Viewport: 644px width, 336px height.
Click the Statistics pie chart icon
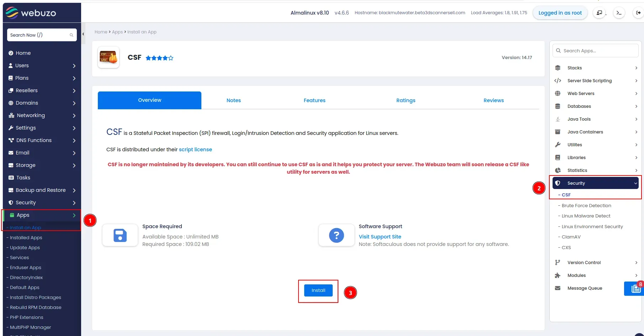[x=558, y=170]
